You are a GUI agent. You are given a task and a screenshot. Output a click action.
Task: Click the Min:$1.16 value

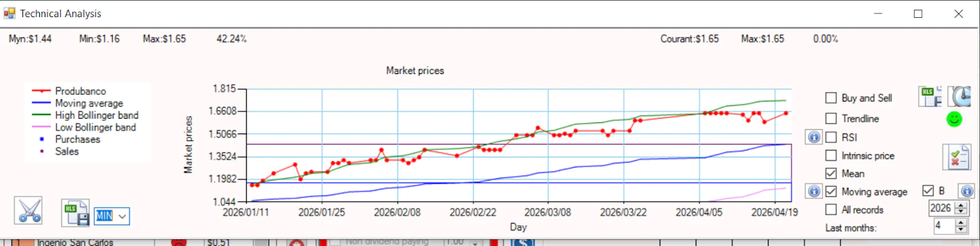[x=99, y=39]
